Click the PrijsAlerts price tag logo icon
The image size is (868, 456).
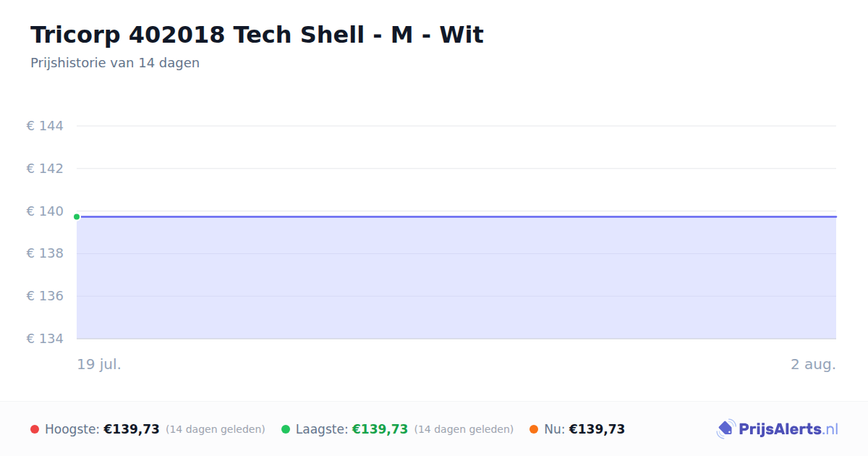726,429
